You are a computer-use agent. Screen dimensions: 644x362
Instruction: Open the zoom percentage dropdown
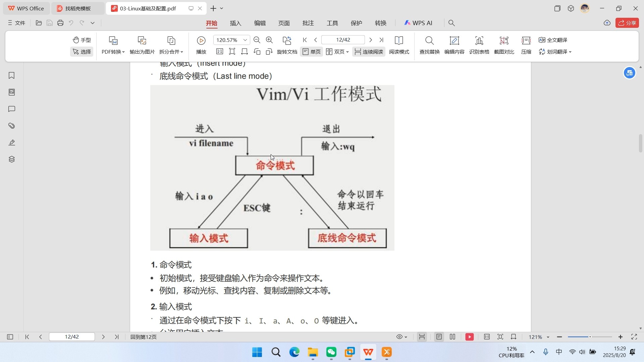pyautogui.click(x=245, y=40)
